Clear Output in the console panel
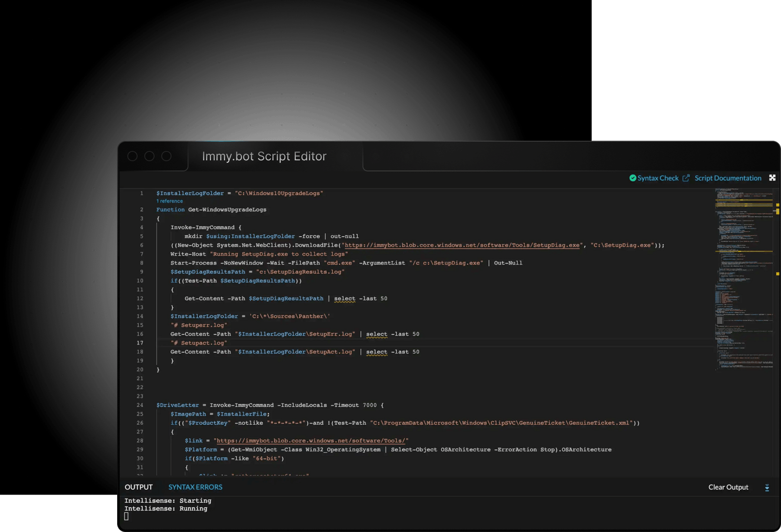The width and height of the screenshot is (781, 532). point(728,487)
